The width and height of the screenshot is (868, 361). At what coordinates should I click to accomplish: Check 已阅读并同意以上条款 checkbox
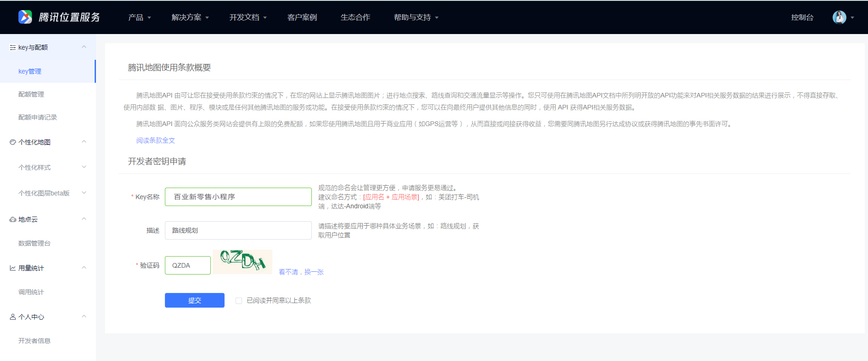(x=239, y=301)
